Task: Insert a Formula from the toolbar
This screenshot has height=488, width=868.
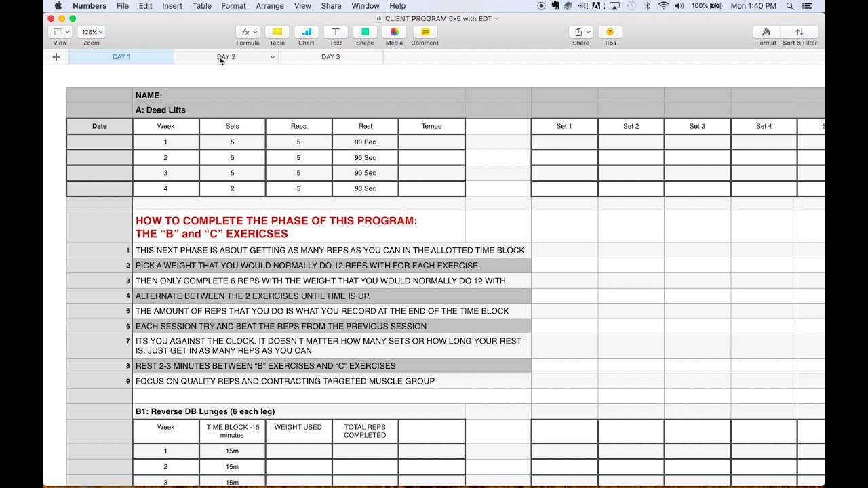Action: click(248, 32)
